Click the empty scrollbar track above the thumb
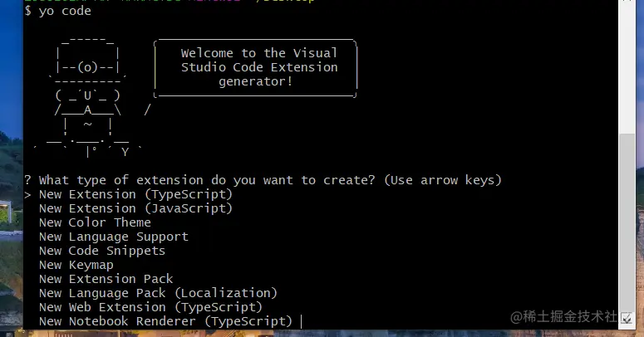This screenshot has width=644, height=337. (x=627, y=66)
